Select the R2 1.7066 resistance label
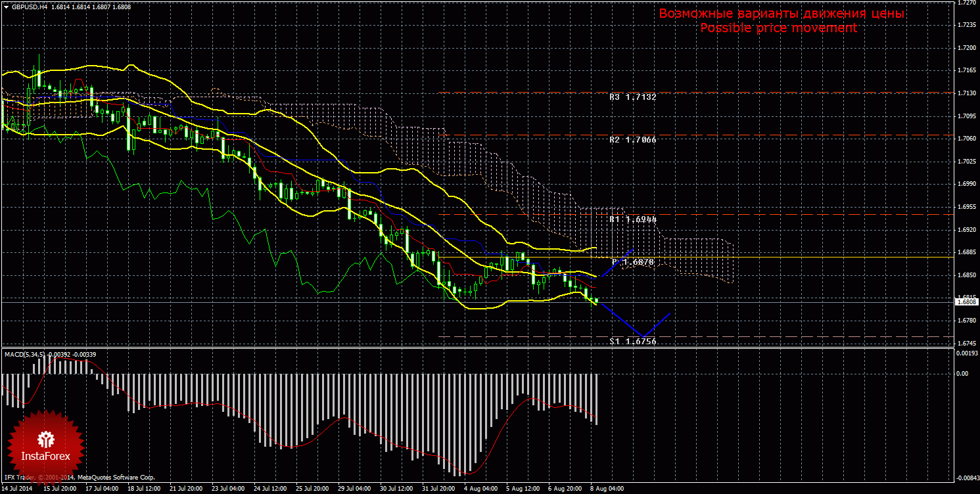The width and height of the screenshot is (980, 494). click(x=633, y=140)
